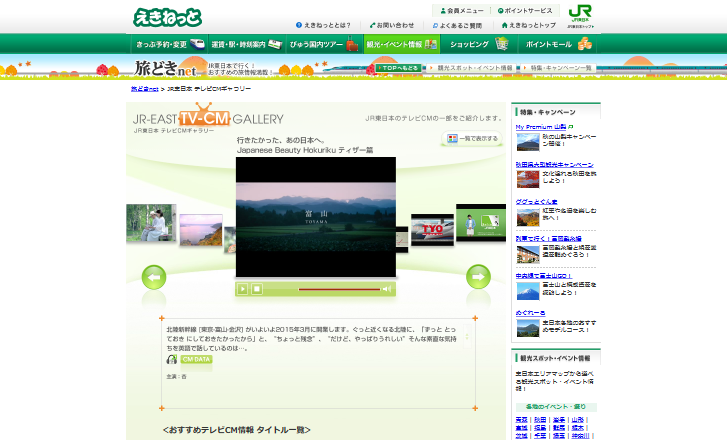Open the 秋田県大型観光キャンペーン link
Screen dimensions: 727x440
click(555, 165)
